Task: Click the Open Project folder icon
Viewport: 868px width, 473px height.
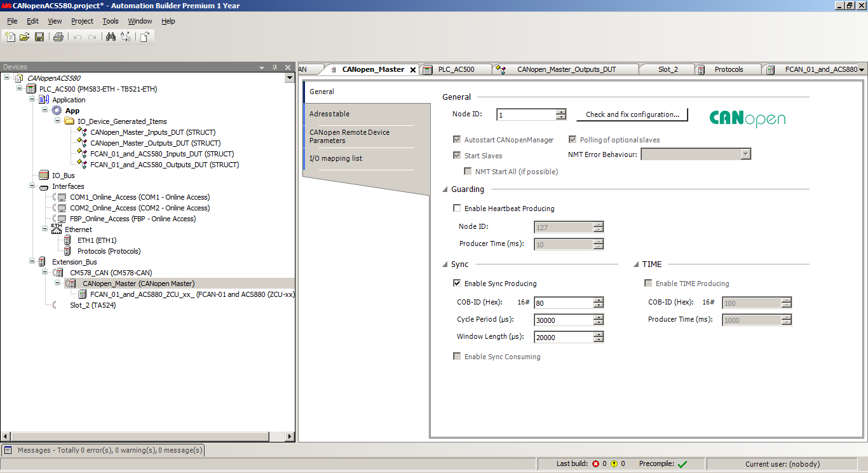Action: (x=25, y=37)
